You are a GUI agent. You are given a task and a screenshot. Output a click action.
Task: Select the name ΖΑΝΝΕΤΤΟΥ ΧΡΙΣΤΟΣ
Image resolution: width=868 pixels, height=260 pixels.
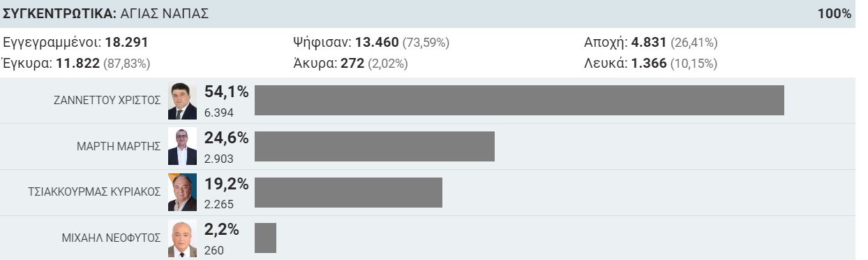(107, 100)
